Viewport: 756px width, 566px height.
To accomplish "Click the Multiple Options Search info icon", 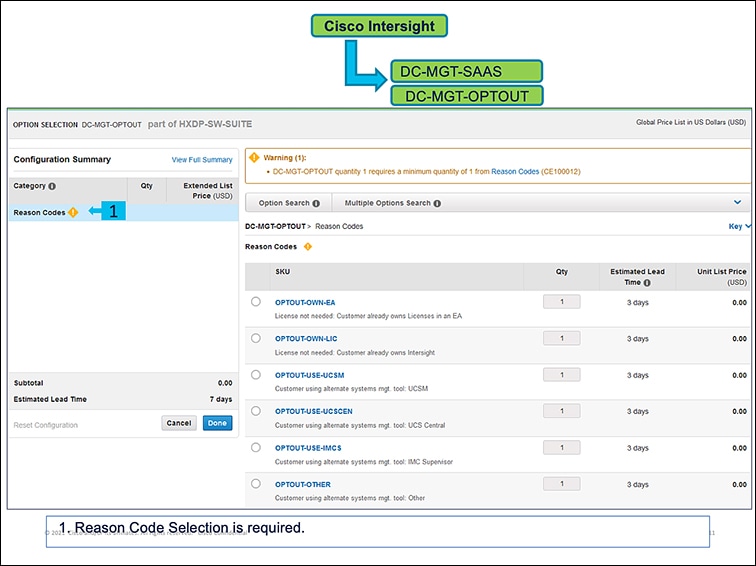I will (437, 203).
